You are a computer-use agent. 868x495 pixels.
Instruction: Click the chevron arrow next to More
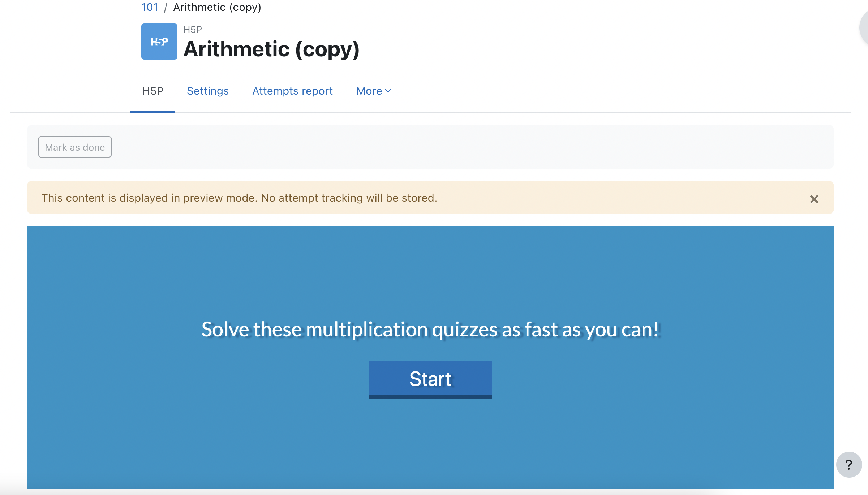coord(388,91)
